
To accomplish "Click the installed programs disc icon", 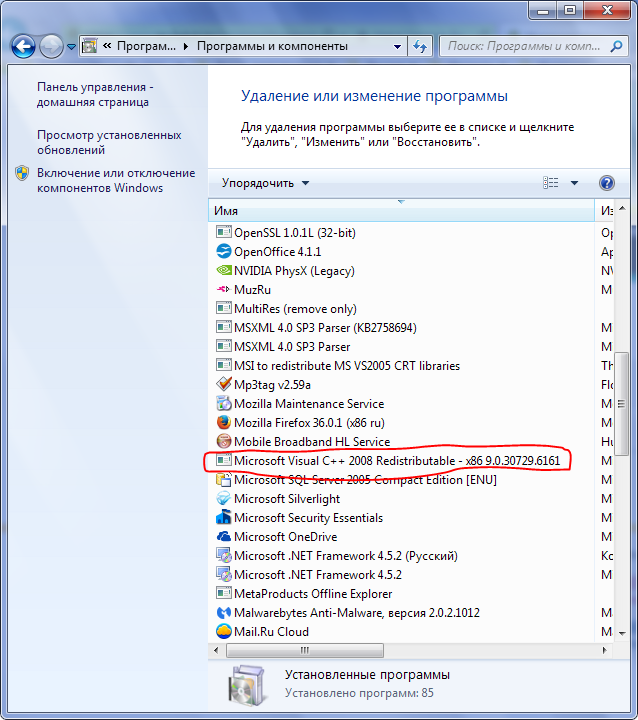I will click(x=247, y=685).
